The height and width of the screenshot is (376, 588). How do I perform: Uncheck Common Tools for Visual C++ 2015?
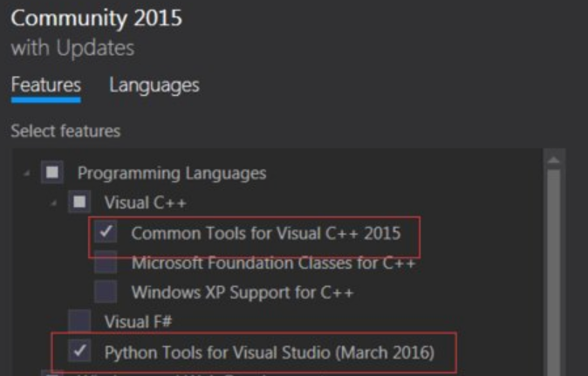tap(106, 233)
